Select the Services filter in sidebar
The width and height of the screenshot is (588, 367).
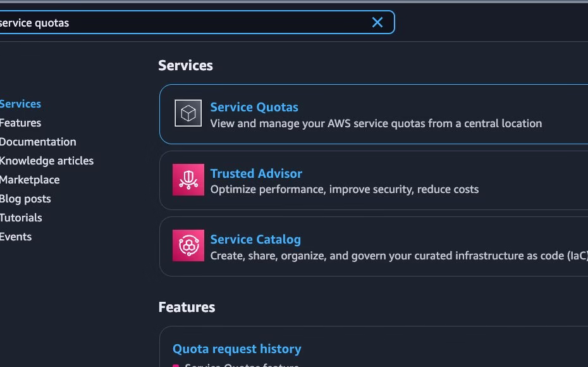point(20,104)
